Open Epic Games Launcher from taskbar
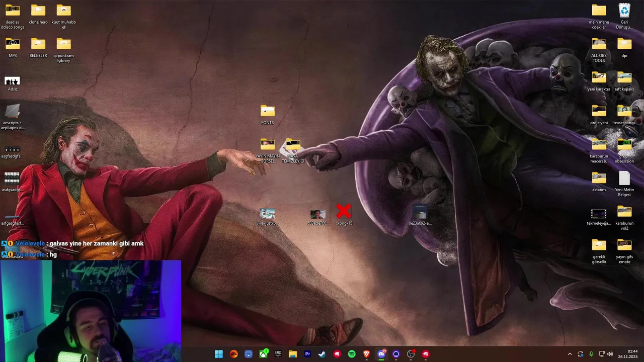This screenshot has height=362, width=644. [x=278, y=354]
